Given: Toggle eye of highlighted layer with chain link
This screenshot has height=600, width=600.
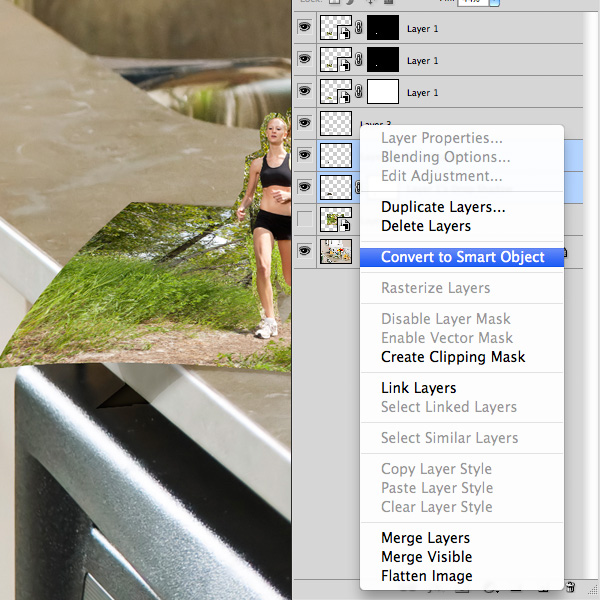Looking at the screenshot, I should tap(305, 187).
